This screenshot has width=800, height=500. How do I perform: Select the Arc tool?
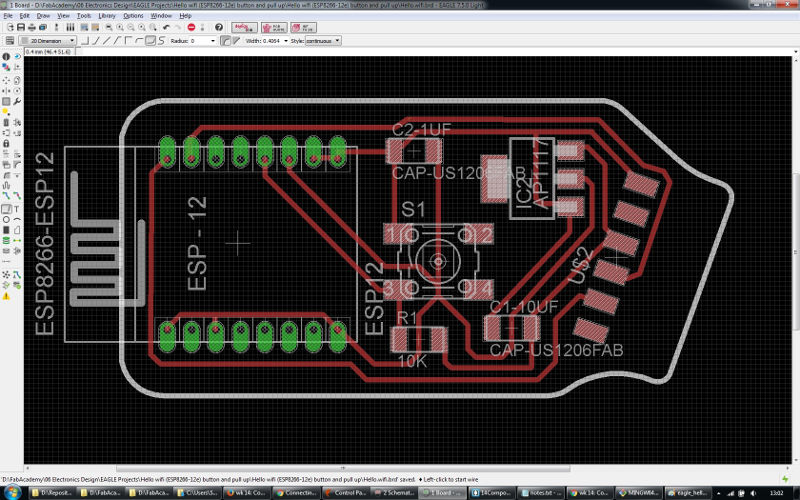(x=17, y=219)
